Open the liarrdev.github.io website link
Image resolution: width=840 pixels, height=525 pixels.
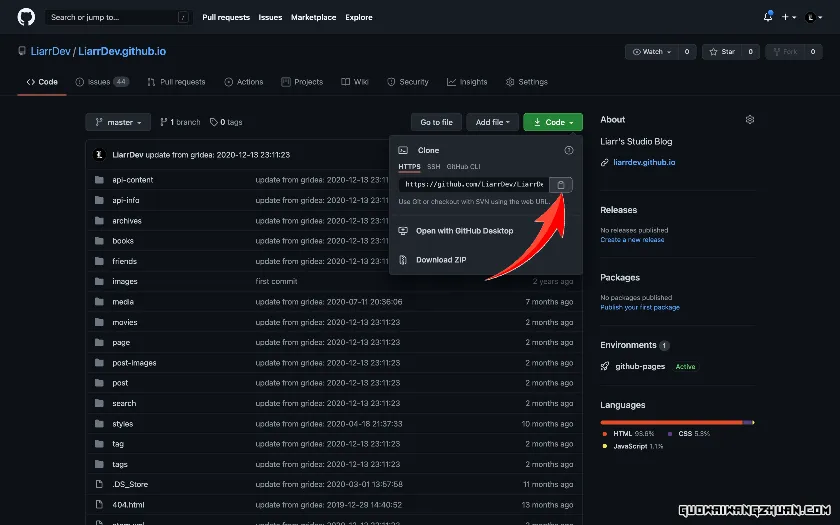644,162
